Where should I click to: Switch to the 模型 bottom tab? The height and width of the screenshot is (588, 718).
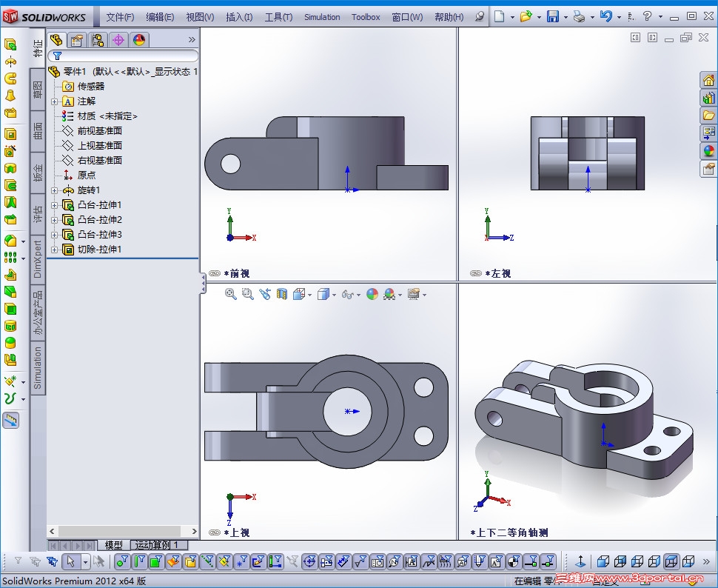pyautogui.click(x=113, y=545)
